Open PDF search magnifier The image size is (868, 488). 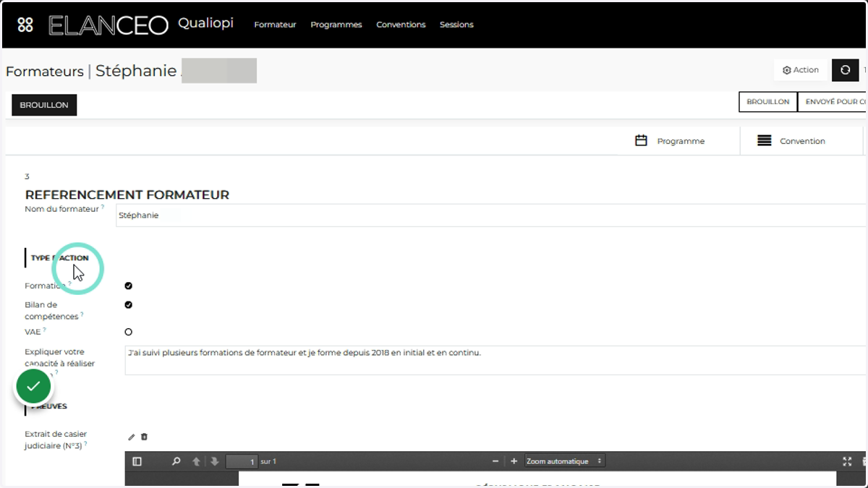(176, 461)
